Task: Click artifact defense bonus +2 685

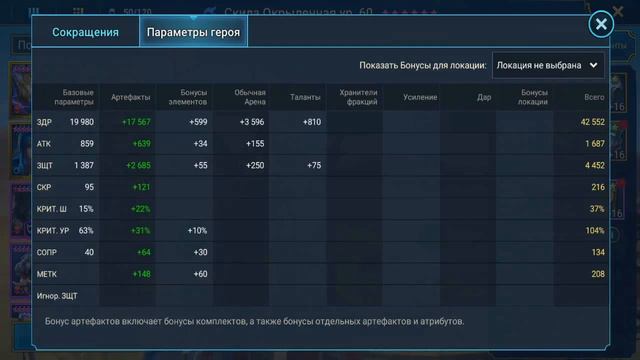Action: click(138, 165)
